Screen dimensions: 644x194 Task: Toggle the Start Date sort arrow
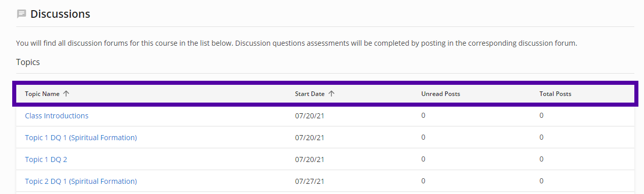(331, 93)
